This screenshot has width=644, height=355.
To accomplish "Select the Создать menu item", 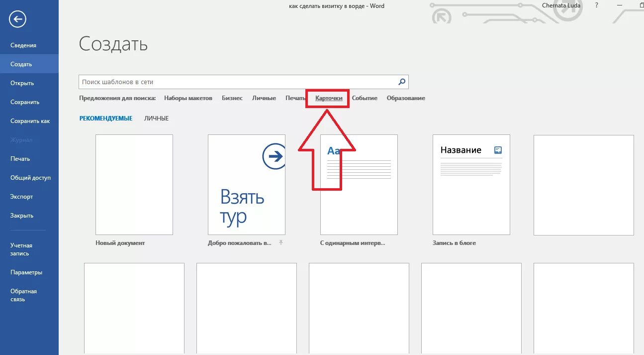I will 29,64.
